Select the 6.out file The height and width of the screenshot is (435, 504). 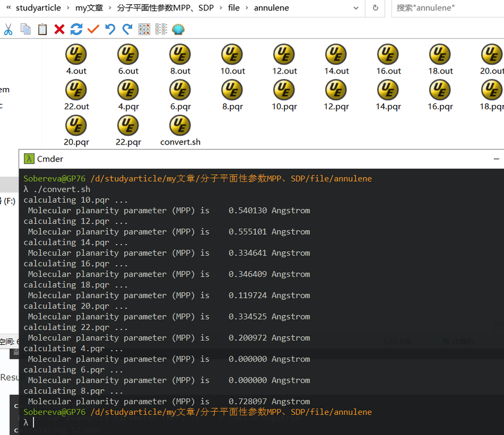click(128, 60)
